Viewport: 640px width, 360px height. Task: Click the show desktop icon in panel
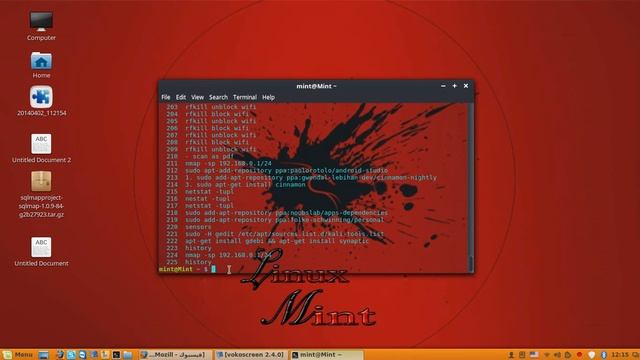click(44, 355)
